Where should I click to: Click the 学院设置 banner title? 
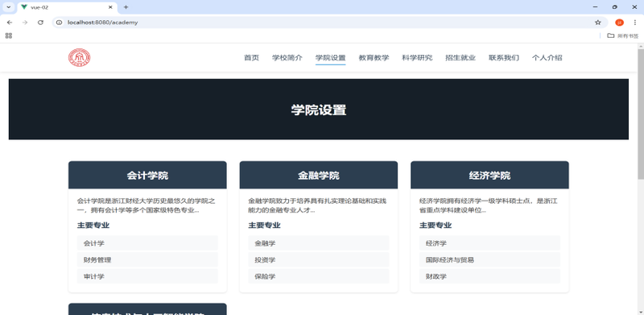pos(319,110)
